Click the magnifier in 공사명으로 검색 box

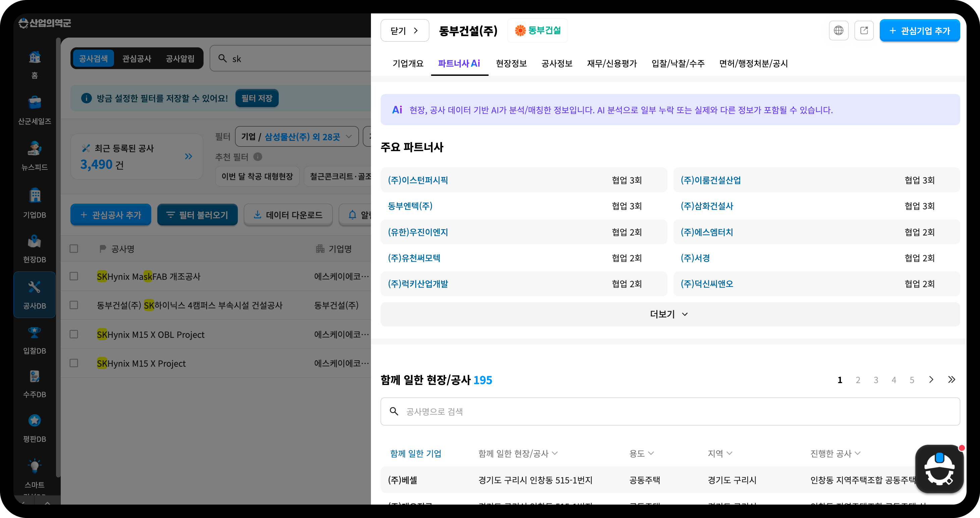coord(394,411)
